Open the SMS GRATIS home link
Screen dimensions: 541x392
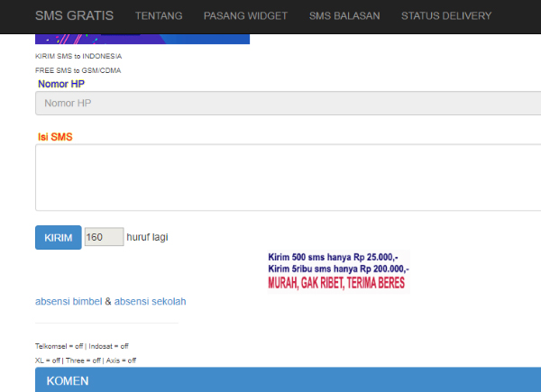(x=74, y=15)
